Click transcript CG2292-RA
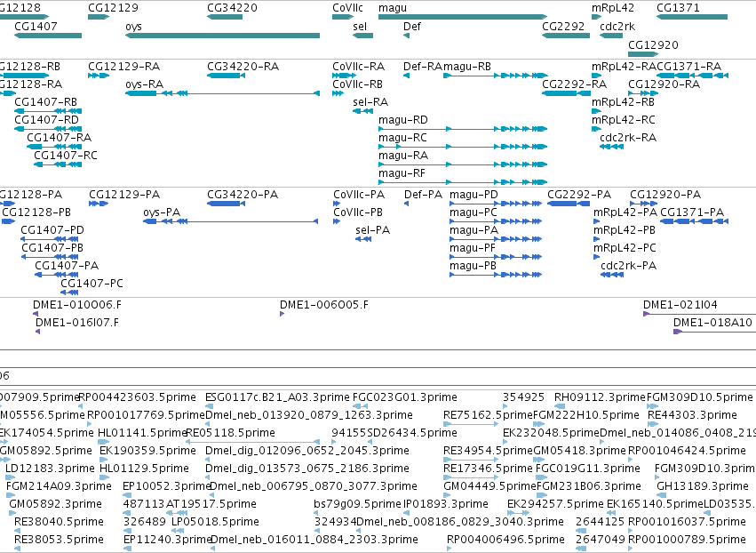Viewport: 756px width, 553px height. tap(566, 93)
